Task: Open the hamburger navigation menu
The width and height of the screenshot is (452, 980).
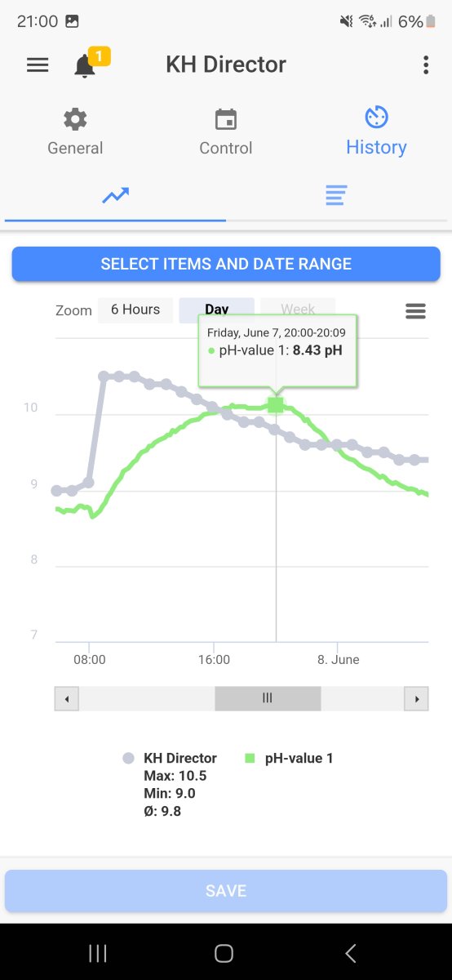Action: [38, 65]
